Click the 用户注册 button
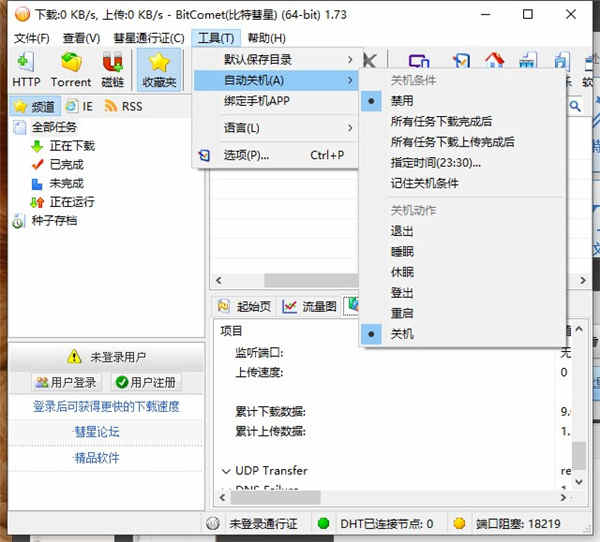600x542 pixels. coord(146,382)
